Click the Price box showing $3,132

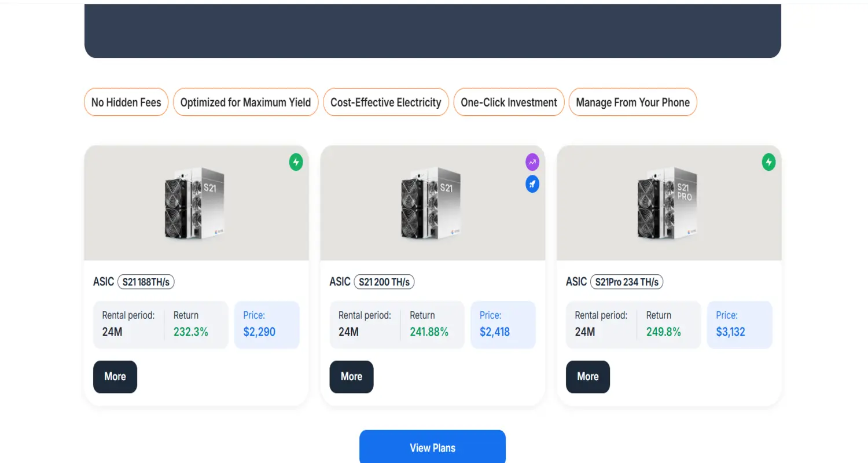point(740,324)
